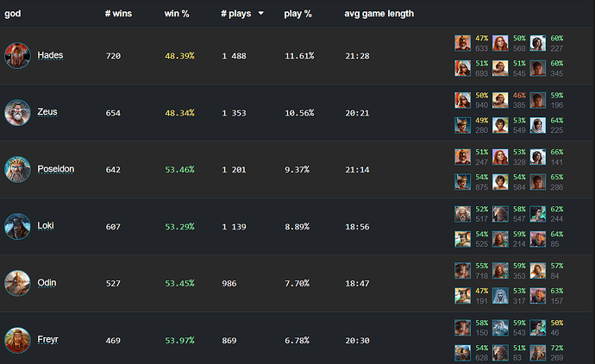Click Poseidon god portrait icon
The height and width of the screenshot is (364, 595).
[17, 169]
